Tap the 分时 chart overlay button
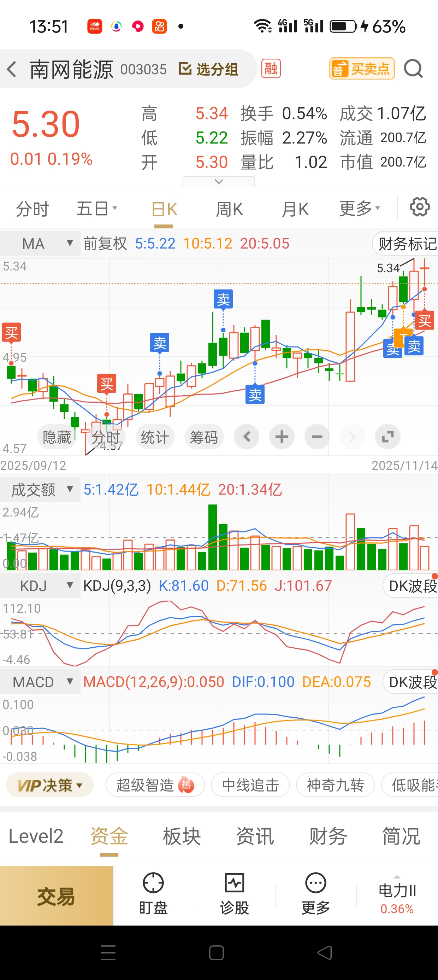The height and width of the screenshot is (980, 438). tap(106, 437)
